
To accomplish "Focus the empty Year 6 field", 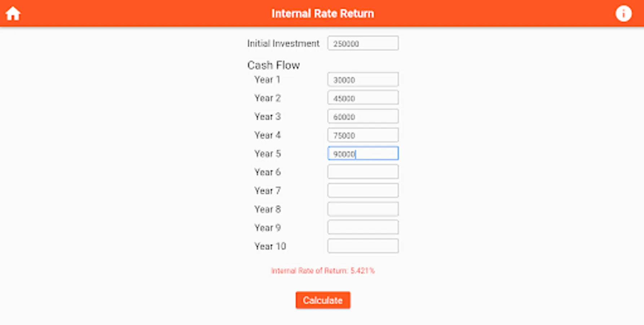I will (x=363, y=172).
